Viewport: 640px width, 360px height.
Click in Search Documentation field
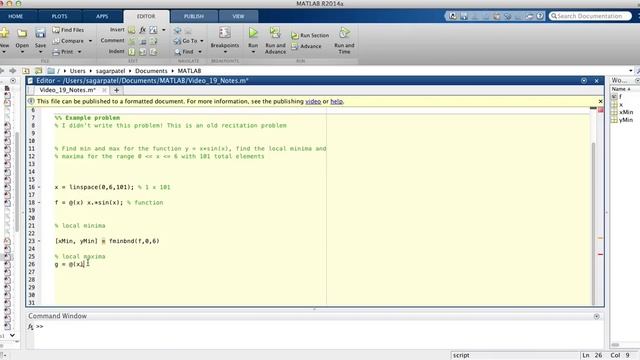coord(589,16)
